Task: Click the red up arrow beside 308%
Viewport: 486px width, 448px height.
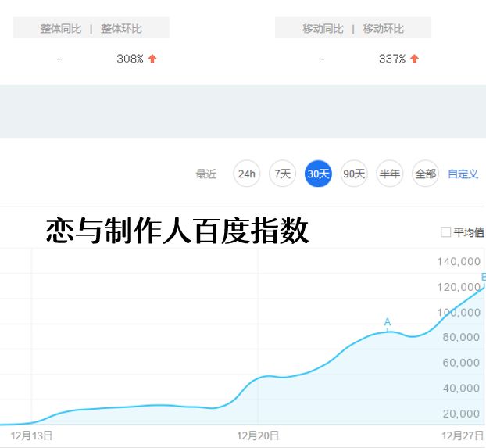Action: click(x=152, y=59)
